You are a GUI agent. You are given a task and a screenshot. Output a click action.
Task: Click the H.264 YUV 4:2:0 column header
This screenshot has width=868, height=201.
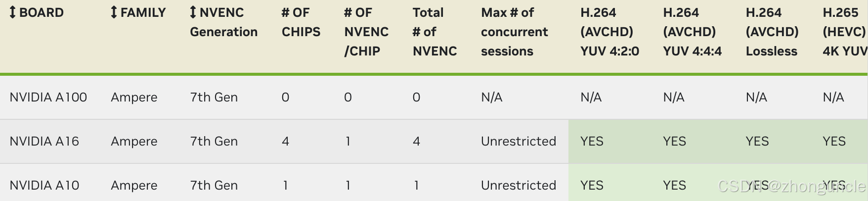(609, 32)
